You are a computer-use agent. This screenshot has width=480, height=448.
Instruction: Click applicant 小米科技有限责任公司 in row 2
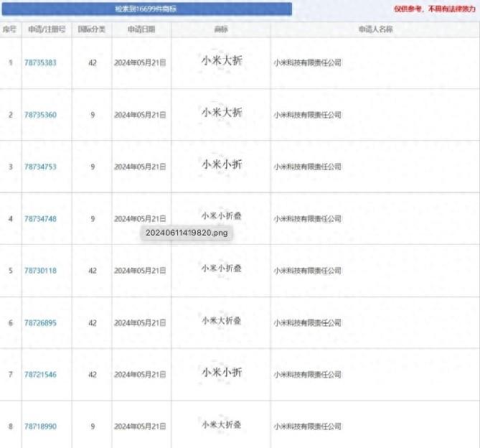307,115
